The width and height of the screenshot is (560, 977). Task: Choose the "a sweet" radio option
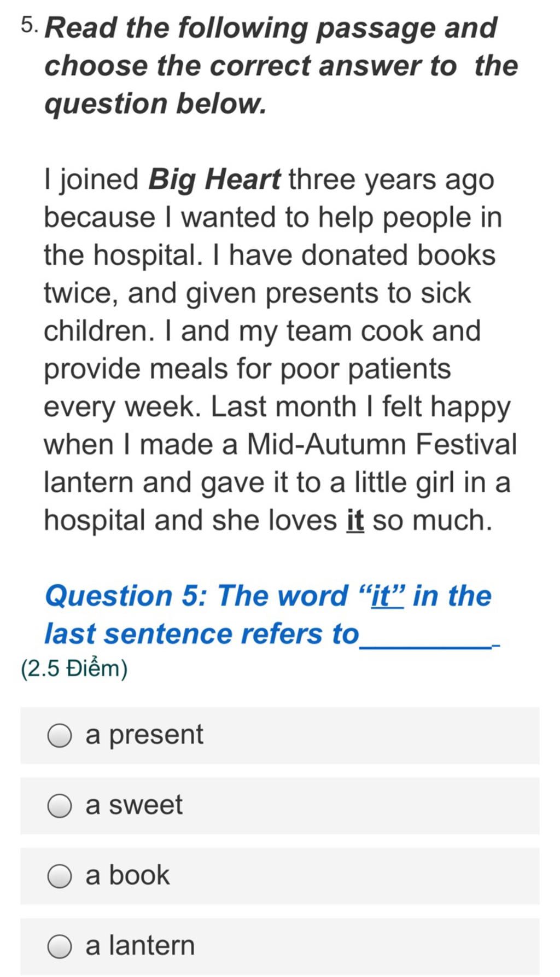(59, 806)
